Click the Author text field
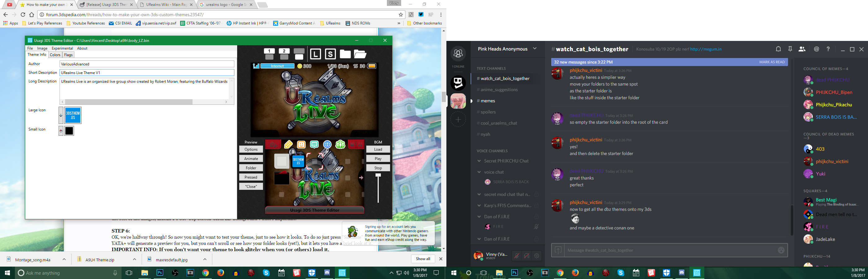This screenshot has width=868, height=279. pos(147,64)
